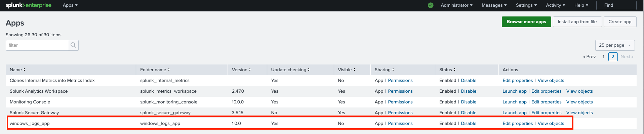Click the Splunk enterprise logo
Viewport: 644px width, 134px height.
(x=29, y=5)
